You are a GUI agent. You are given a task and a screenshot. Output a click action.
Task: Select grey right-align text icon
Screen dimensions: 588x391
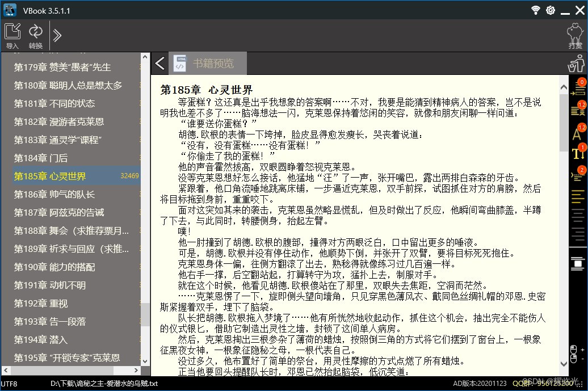(x=578, y=234)
